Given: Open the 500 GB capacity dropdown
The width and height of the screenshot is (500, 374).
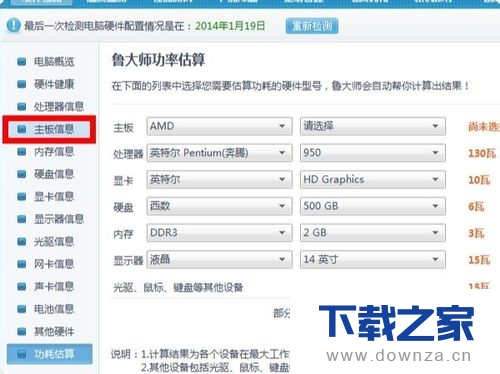Looking at the screenshot, I should (373, 206).
